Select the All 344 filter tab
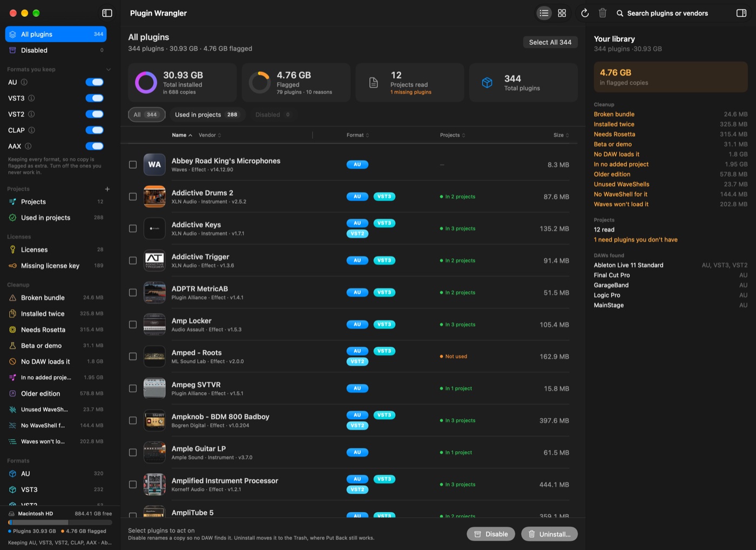Screen dimensions: 756x550 click(x=147, y=115)
